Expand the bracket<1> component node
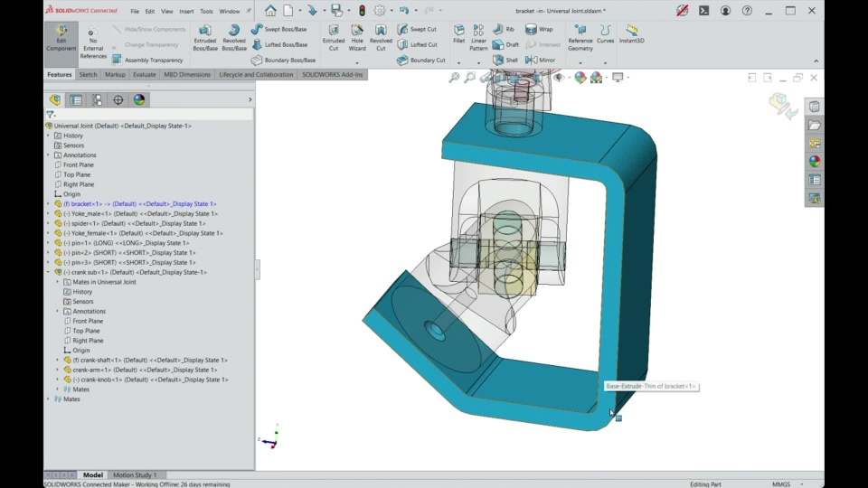The width and height of the screenshot is (868, 488). pos(48,203)
